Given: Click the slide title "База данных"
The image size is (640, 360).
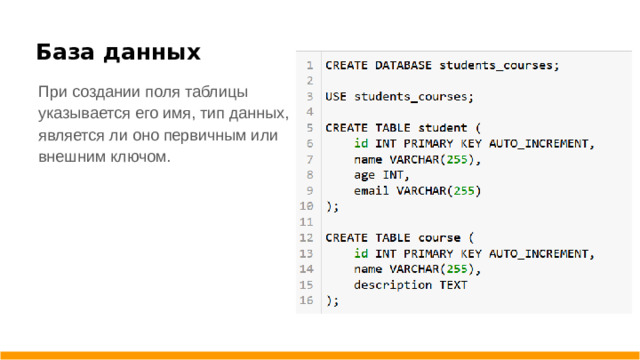Looking at the screenshot, I should [x=118, y=52].
